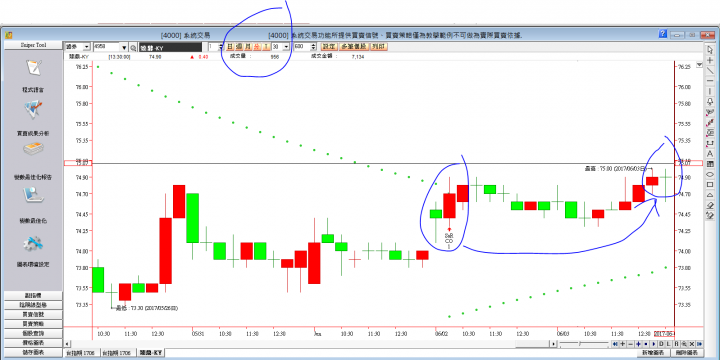
Task: Switch chart to daily 日 period
Action: (x=230, y=47)
